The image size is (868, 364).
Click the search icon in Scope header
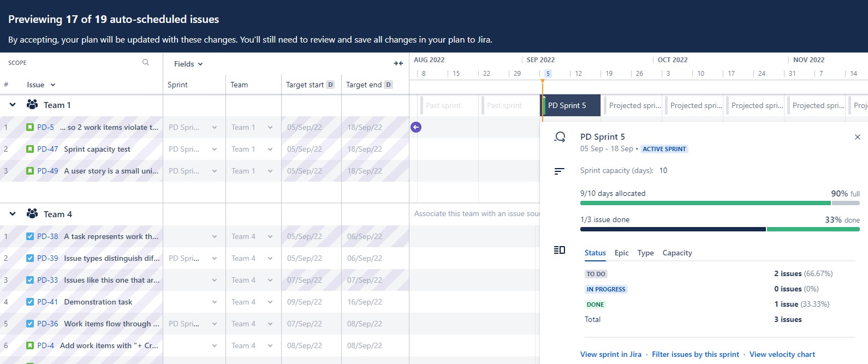coord(146,62)
